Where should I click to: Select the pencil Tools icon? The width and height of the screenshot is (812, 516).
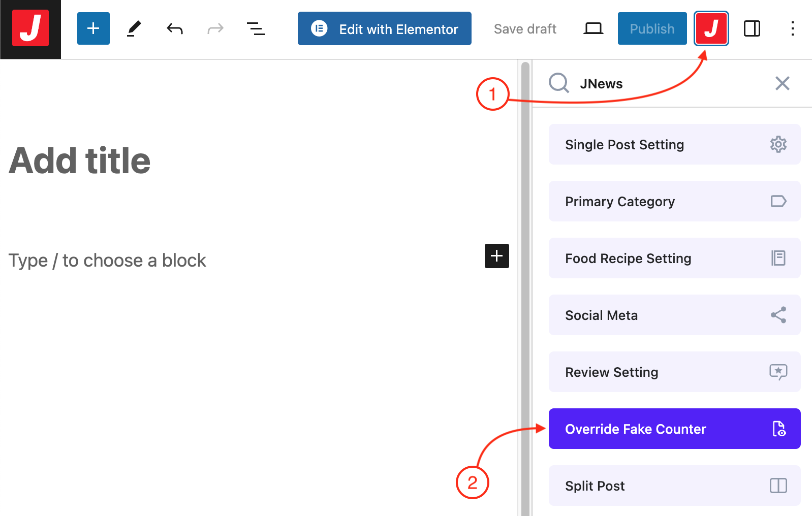(x=134, y=28)
